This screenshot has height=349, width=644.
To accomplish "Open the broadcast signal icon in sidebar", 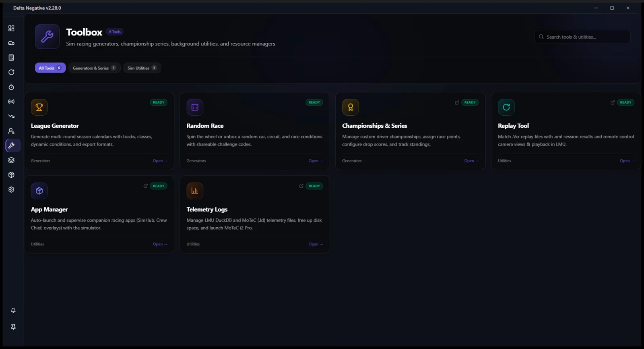I will [11, 102].
